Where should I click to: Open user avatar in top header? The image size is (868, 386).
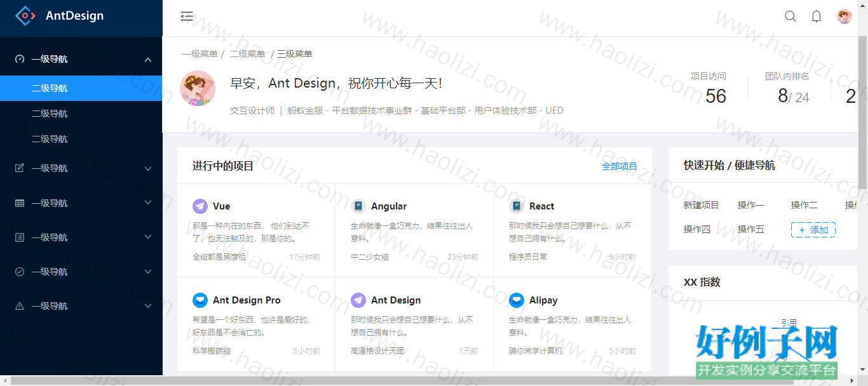coord(844,17)
